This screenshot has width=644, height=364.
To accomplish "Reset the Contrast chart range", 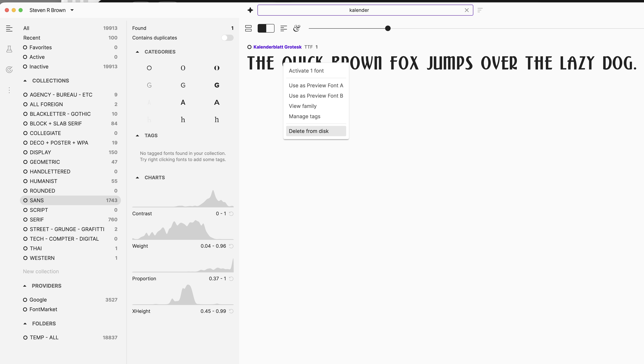I will tap(231, 214).
